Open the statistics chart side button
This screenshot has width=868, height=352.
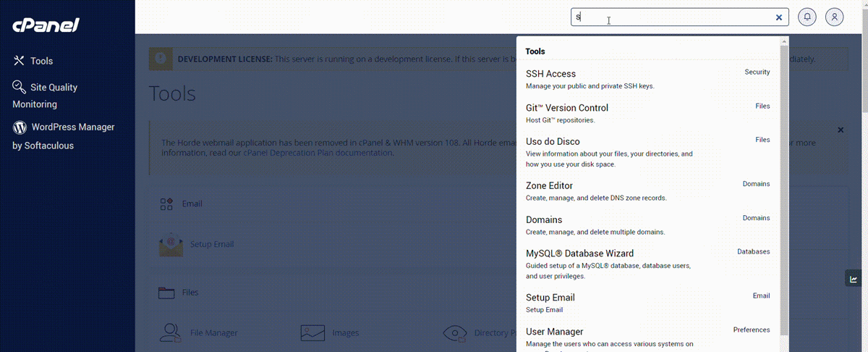click(854, 279)
